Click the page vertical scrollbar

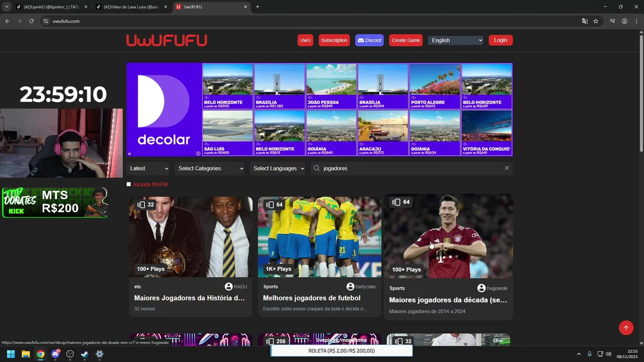click(641, 93)
